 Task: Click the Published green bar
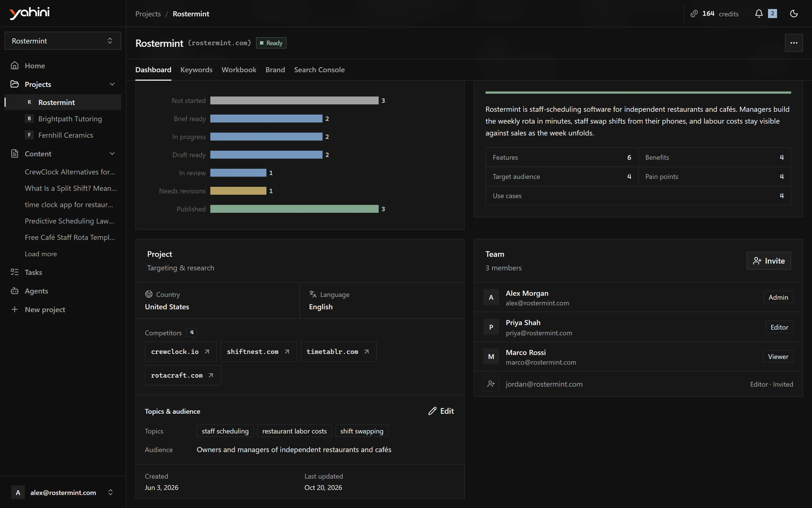click(294, 209)
